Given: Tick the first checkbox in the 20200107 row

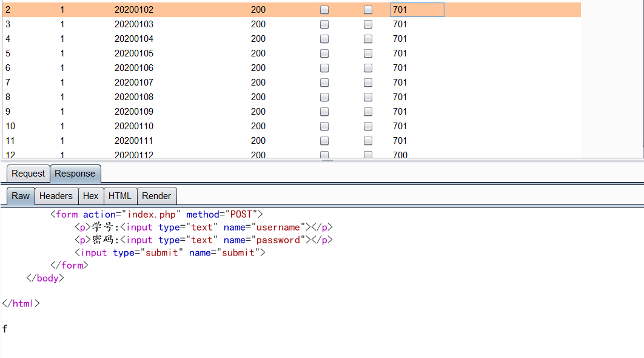Looking at the screenshot, I should (324, 83).
